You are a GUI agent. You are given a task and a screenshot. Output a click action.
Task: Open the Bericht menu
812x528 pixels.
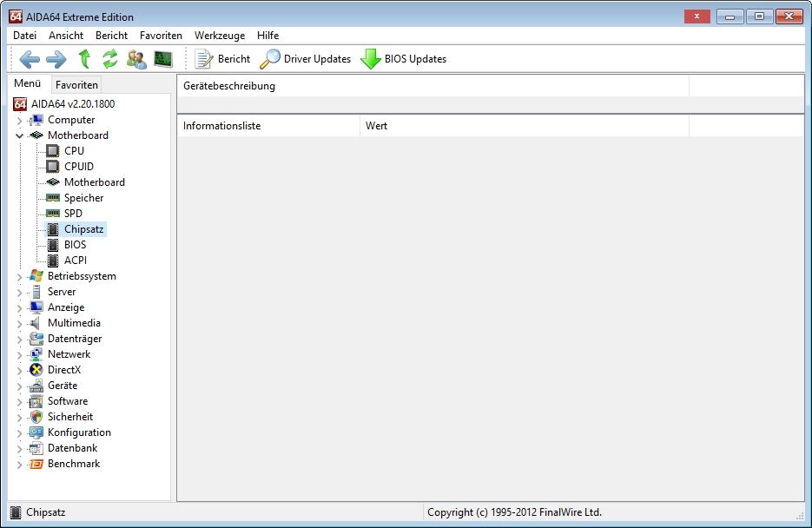[111, 36]
